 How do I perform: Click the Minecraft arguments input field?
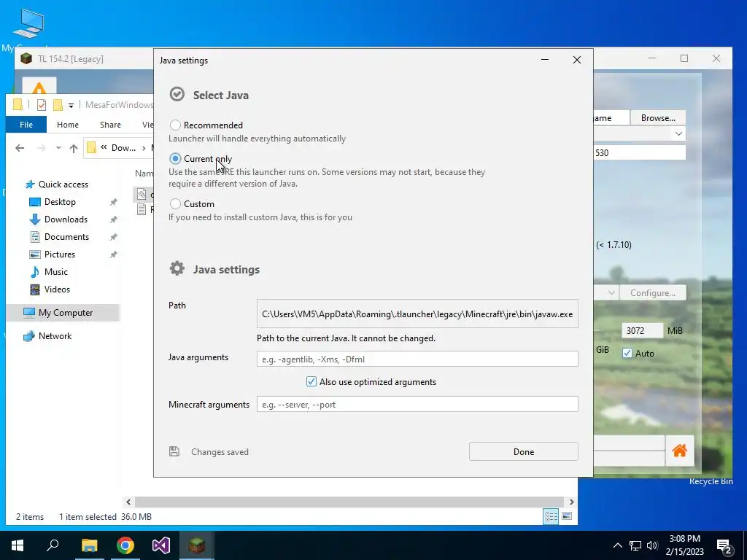point(417,404)
